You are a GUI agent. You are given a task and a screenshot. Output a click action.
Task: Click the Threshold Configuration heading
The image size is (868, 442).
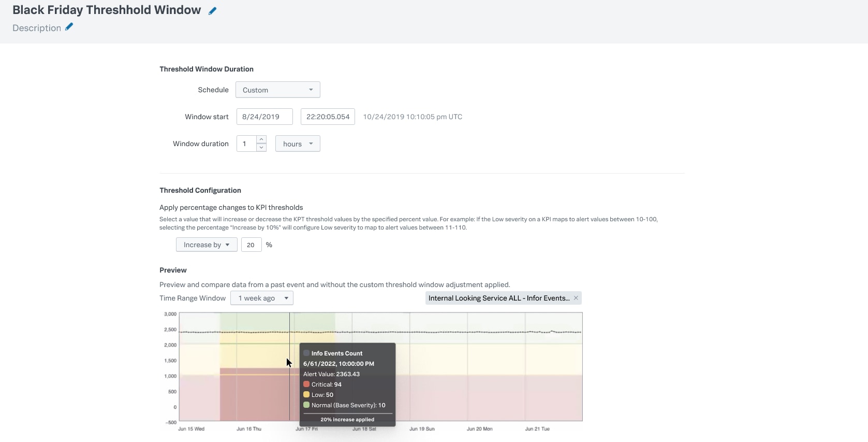(200, 190)
